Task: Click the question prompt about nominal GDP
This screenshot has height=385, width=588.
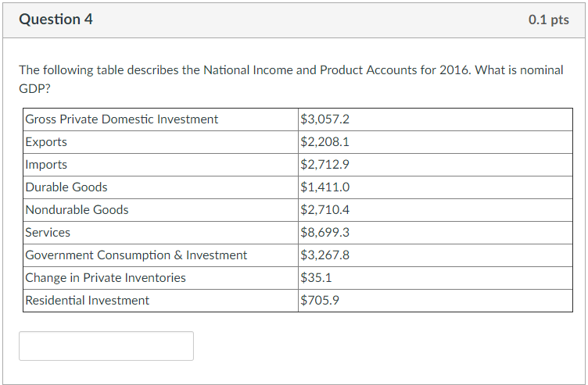Action: 291,80
